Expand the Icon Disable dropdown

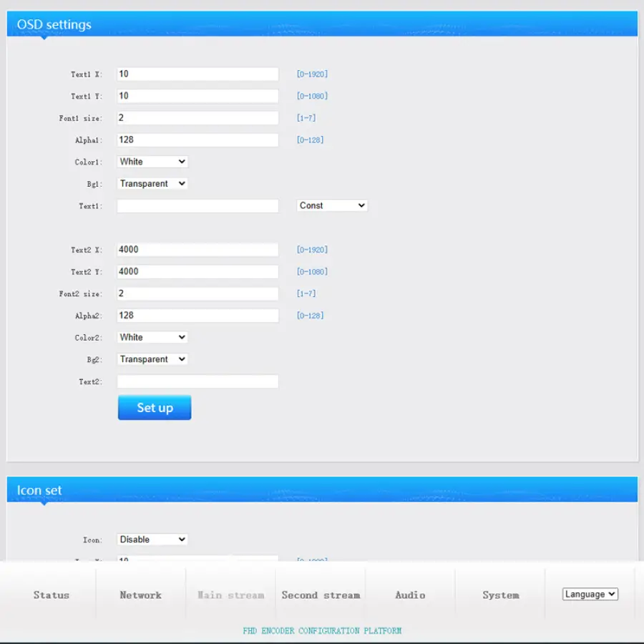[x=152, y=540]
